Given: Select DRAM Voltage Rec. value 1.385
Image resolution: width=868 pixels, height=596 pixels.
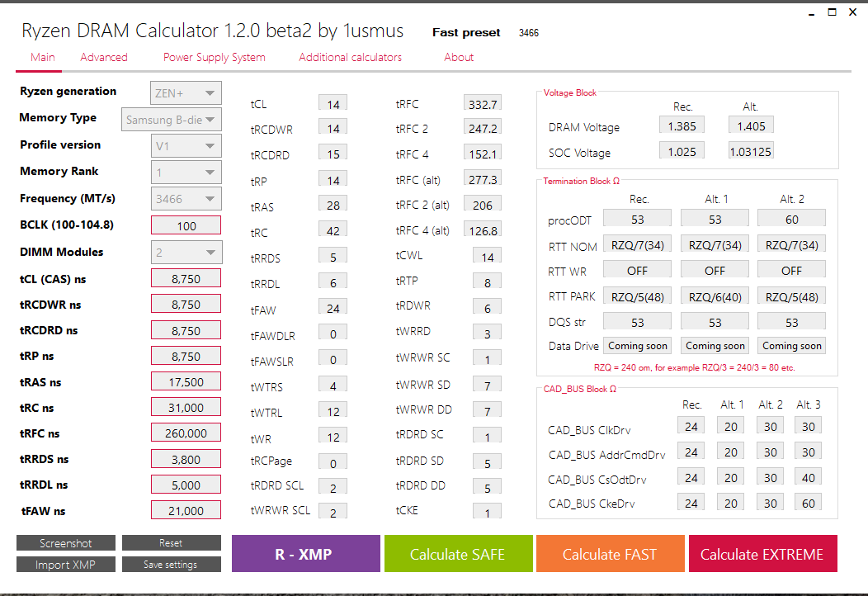Looking at the screenshot, I should pos(682,125).
